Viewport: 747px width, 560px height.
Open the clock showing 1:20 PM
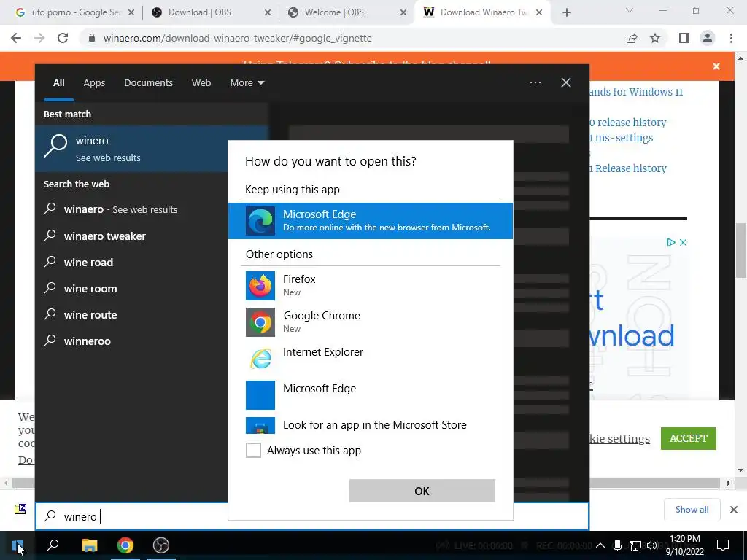click(684, 545)
